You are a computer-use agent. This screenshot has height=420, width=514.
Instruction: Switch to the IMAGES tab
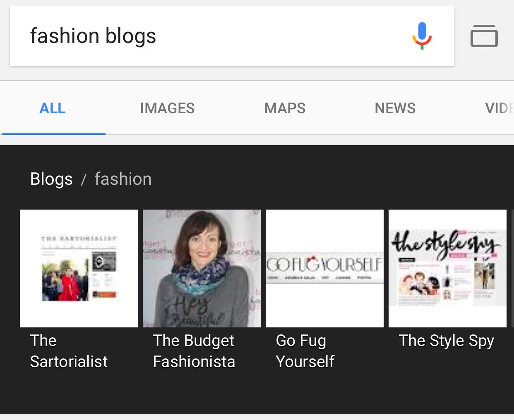point(167,108)
